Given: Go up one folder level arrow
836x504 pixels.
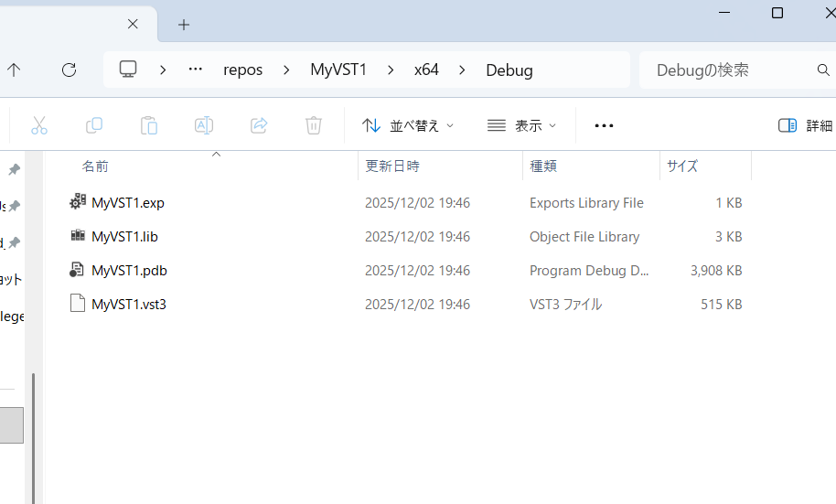Looking at the screenshot, I should [14, 70].
